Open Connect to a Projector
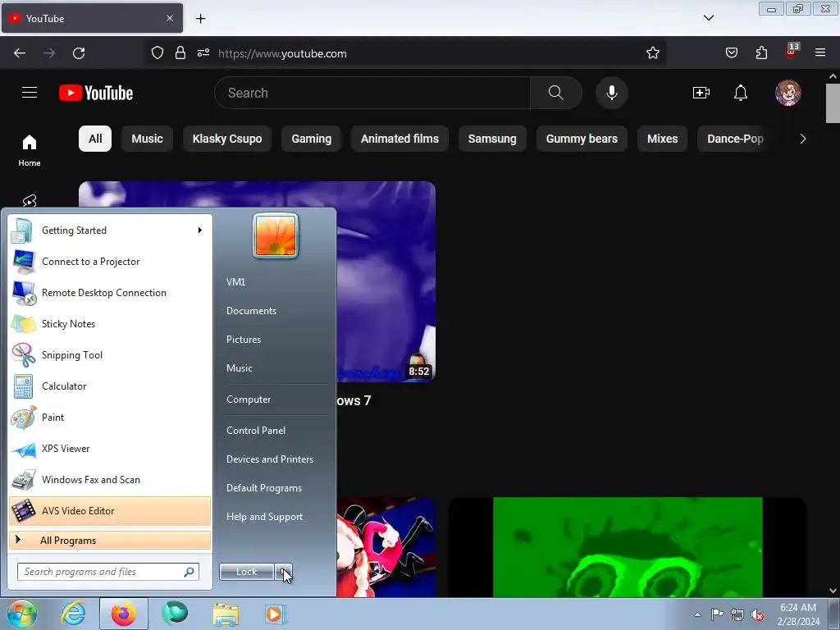This screenshot has width=840, height=630. (x=110, y=262)
